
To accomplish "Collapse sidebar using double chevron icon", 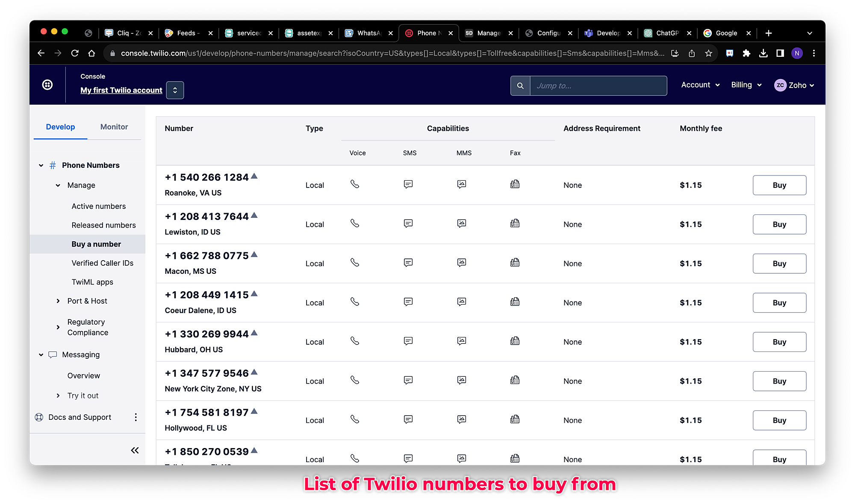I will (x=135, y=450).
